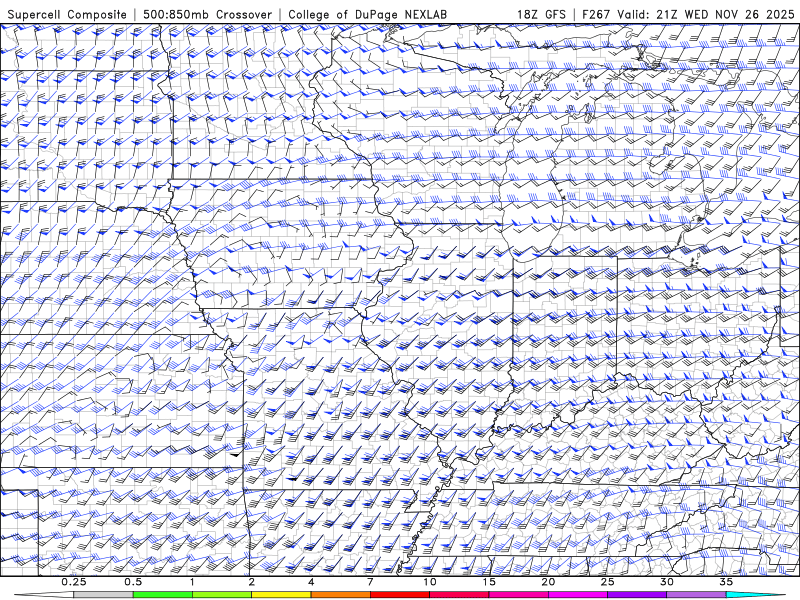Click the "0.5" scale label
The height and width of the screenshot is (600, 800).
133,582
